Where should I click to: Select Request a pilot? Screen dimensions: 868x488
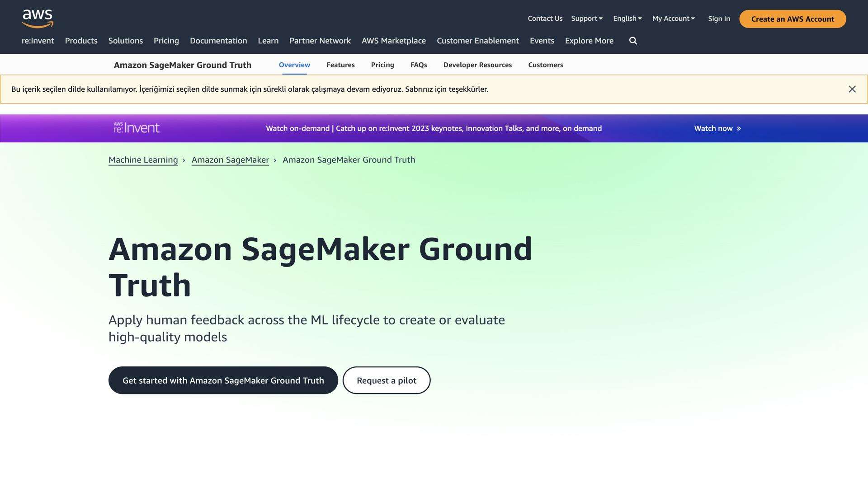pyautogui.click(x=387, y=380)
